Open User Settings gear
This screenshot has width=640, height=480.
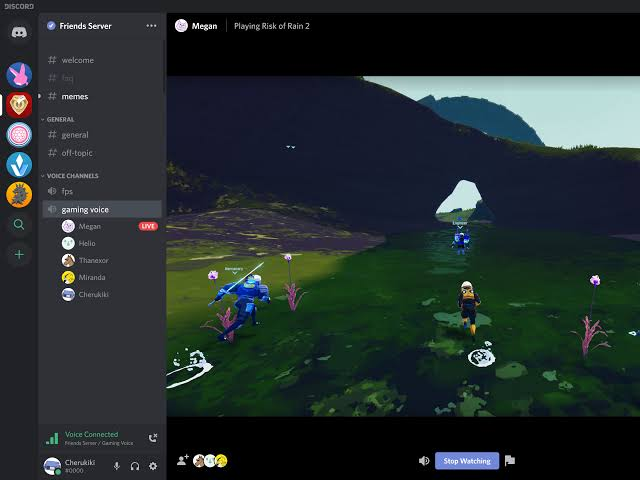pyautogui.click(x=153, y=466)
